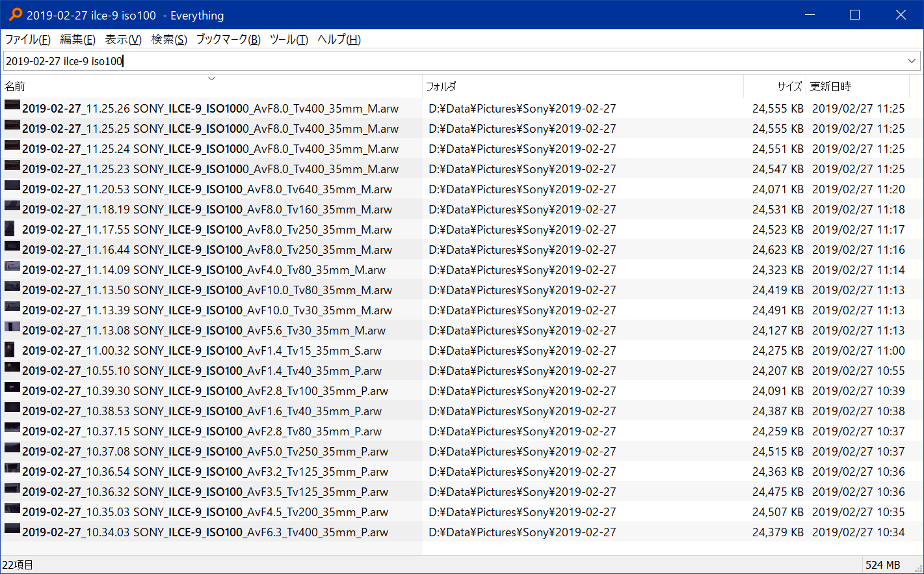
Task: Expand the search history dropdown arrow
Action: point(912,61)
